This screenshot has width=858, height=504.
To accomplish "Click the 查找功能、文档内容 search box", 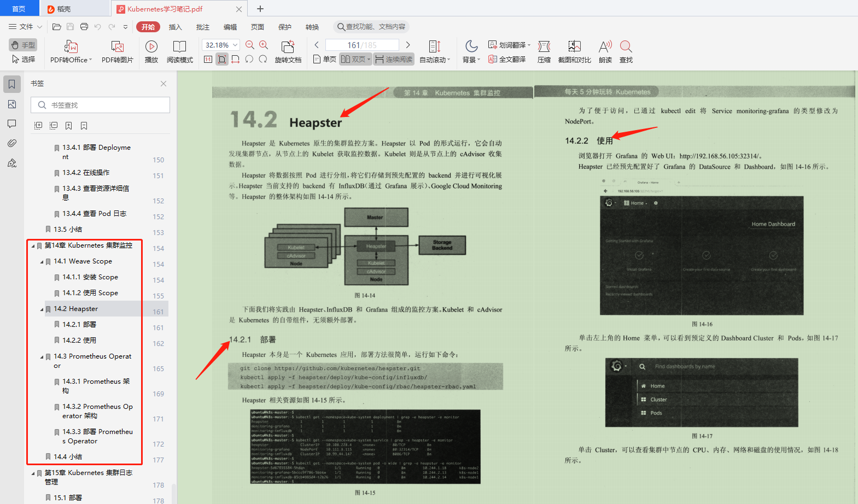I will click(x=371, y=27).
